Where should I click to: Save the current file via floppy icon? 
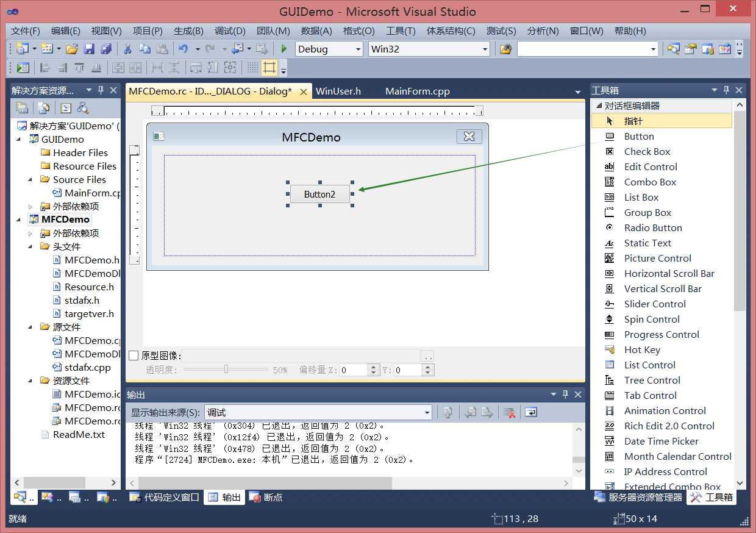[89, 49]
